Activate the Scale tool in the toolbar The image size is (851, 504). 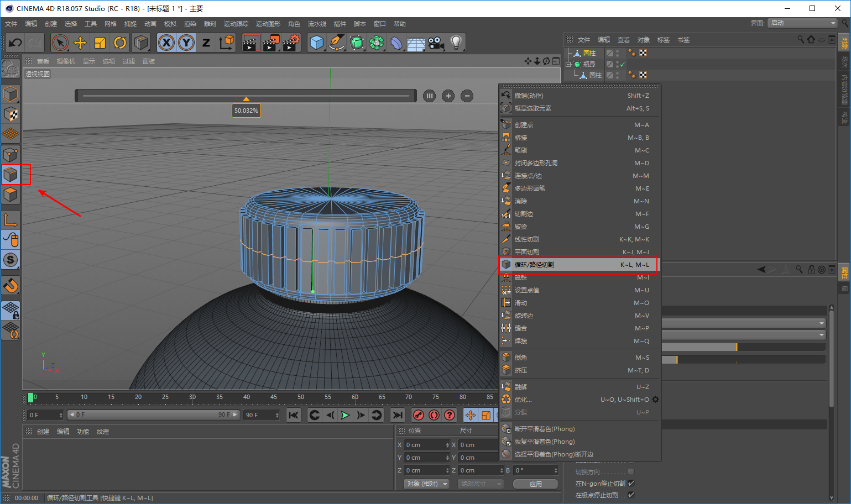(100, 43)
